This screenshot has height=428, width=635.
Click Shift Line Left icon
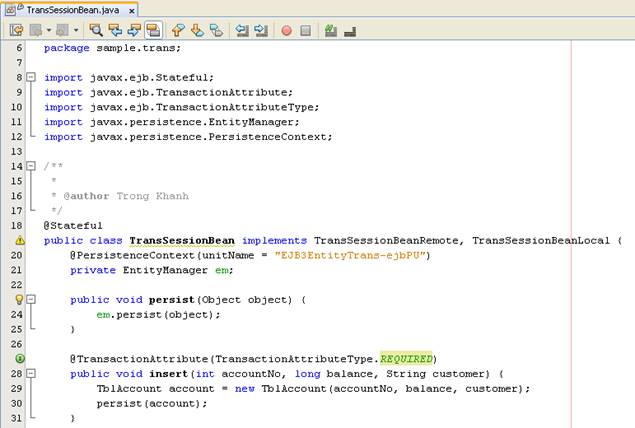click(242, 30)
